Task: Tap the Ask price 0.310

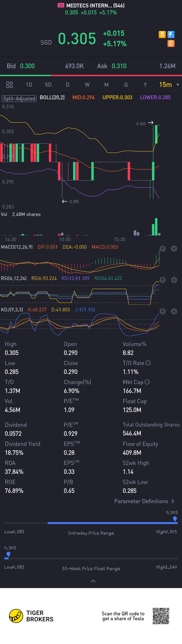Action: point(119,66)
